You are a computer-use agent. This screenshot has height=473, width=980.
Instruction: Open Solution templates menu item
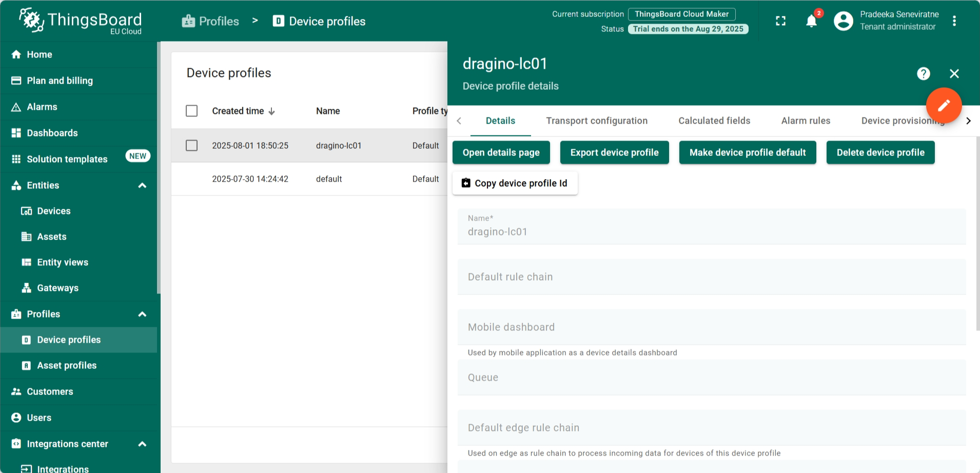pos(79,159)
